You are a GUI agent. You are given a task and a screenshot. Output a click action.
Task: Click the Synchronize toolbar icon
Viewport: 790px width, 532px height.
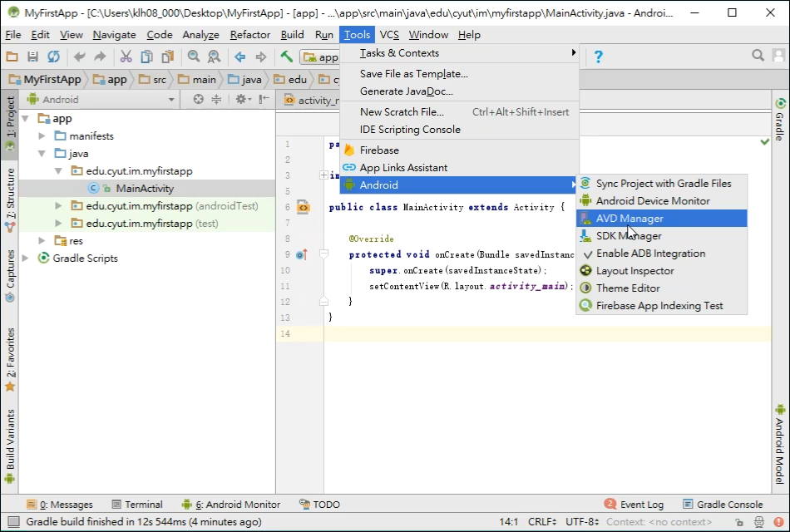click(53, 57)
